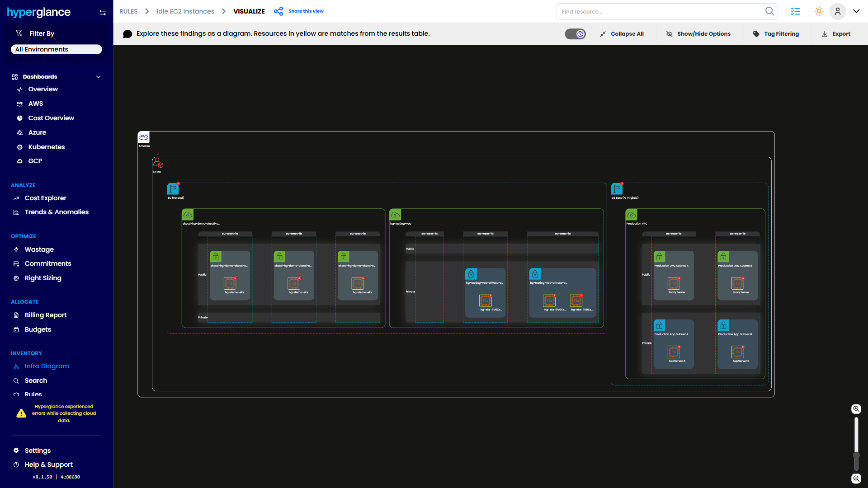Open the account dropdown arrow
Image resolution: width=868 pixels, height=488 pixels.
856,11
